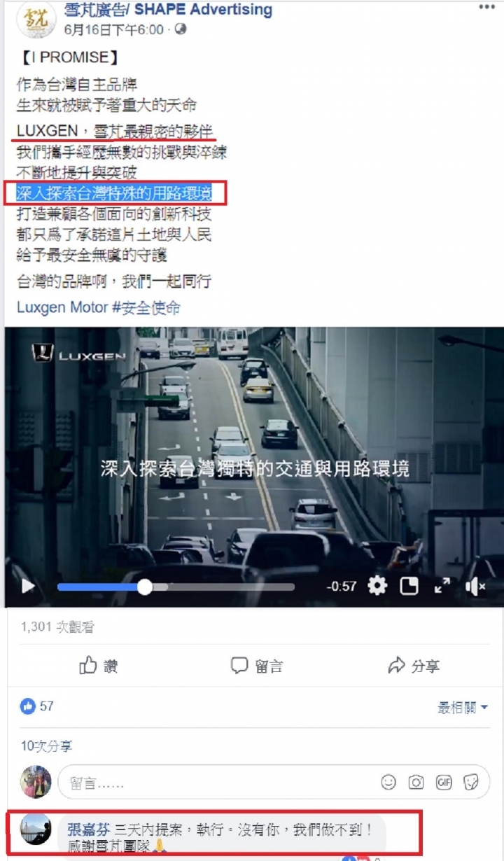
Task: Unmute the video volume
Action: click(475, 586)
